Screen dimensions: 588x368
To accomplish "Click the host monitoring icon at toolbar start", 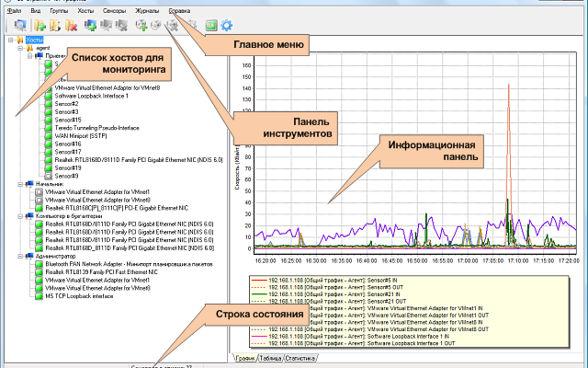I will click(x=20, y=24).
